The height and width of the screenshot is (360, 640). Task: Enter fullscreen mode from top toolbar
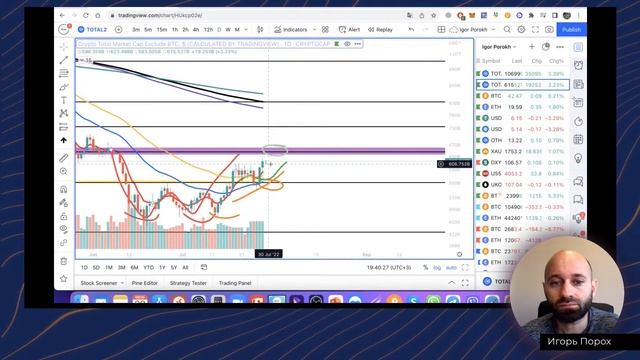535,29
